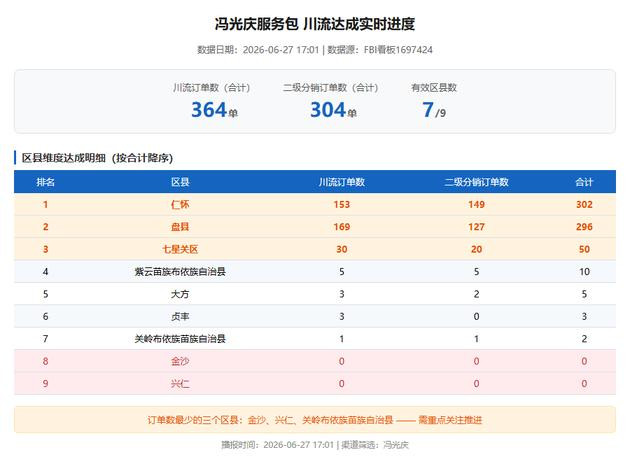Select the 364单 summary value
This screenshot has height=464, width=630.
tap(214, 110)
